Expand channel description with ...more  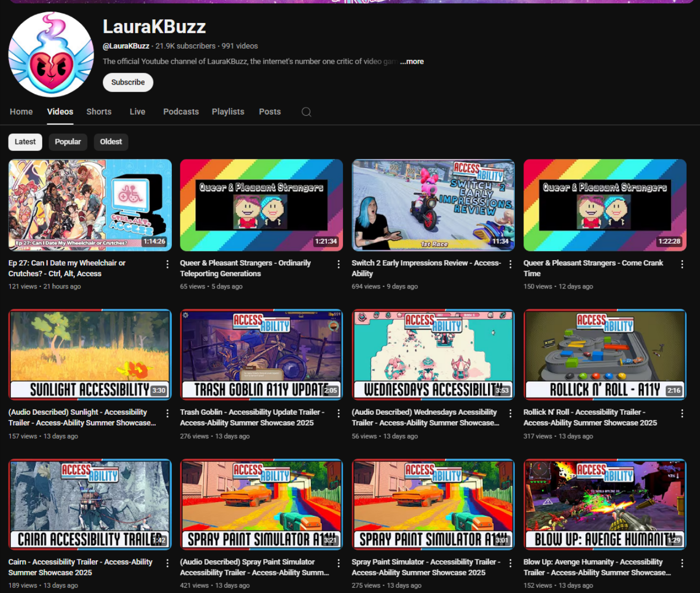[x=412, y=62]
